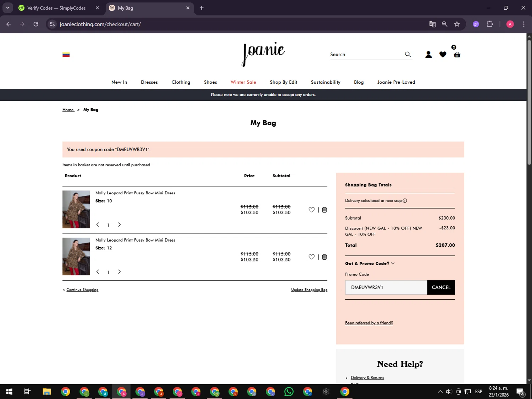This screenshot has height=399, width=532.
Task: Open the browser extensions puzzle icon
Action: tap(490, 24)
